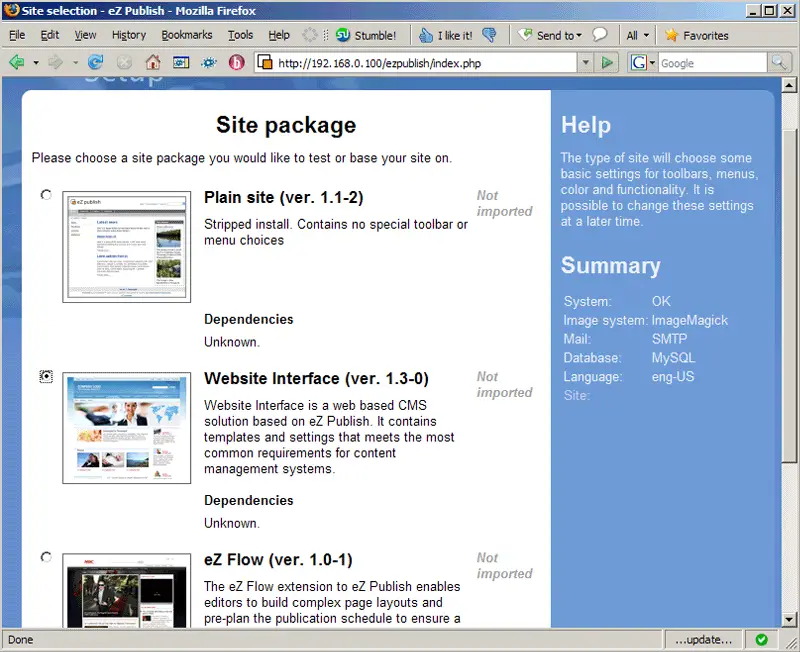
Task: Run the search with the magnifier icon
Action: pyautogui.click(x=779, y=63)
